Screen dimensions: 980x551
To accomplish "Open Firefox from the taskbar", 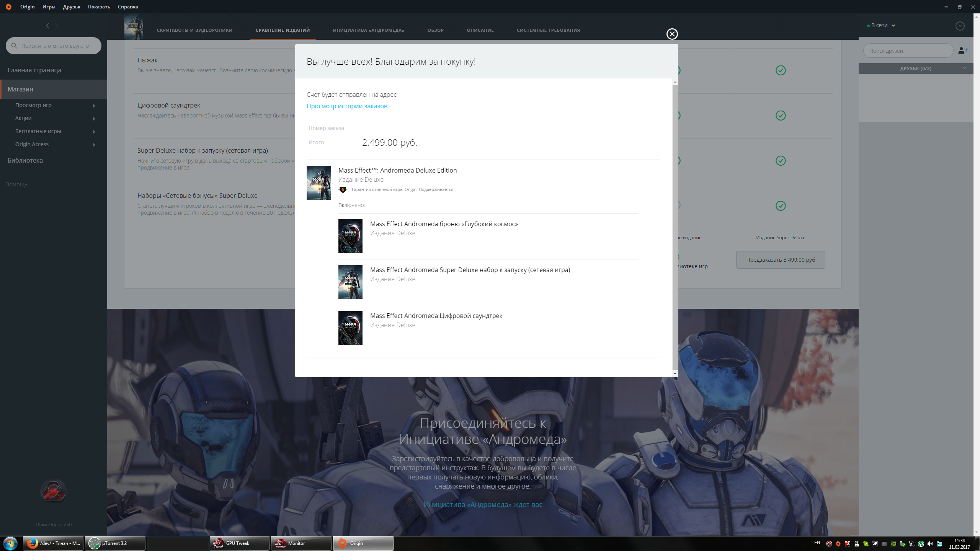I will [x=53, y=543].
